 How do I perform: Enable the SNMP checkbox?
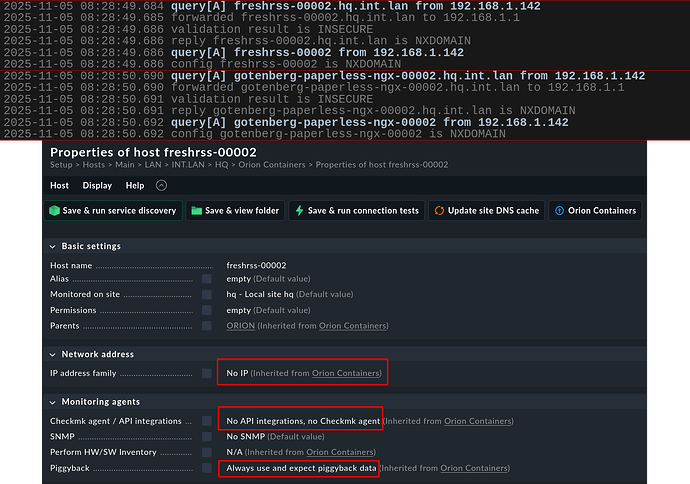pyautogui.click(x=207, y=436)
